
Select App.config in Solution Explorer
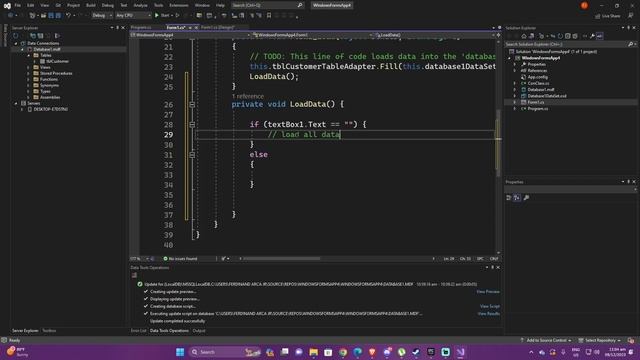[x=538, y=77]
